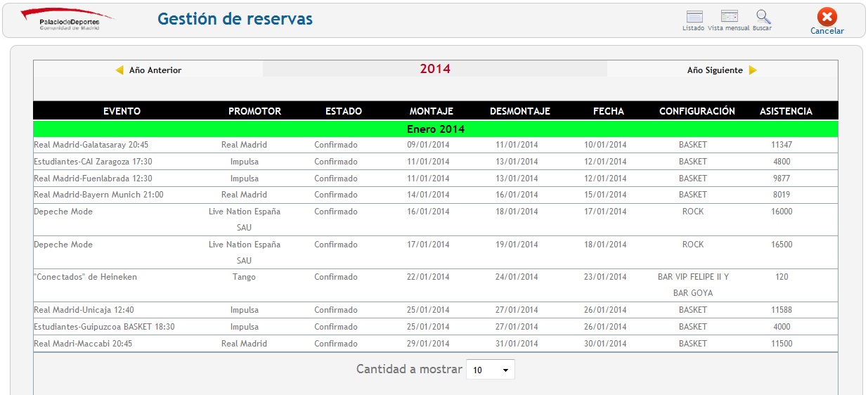Click attendance value 8019
Viewport: 868px width, 395px height.
click(782, 195)
